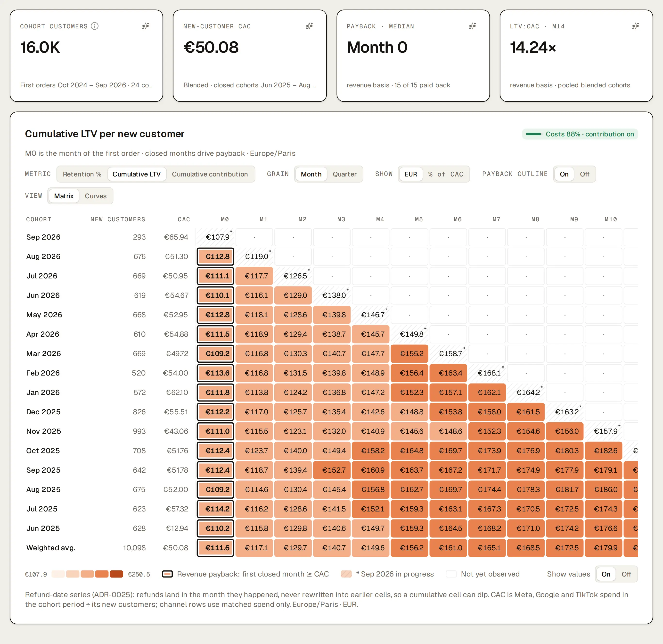Click Mar 2026 M5 cell €155.2
Screen dimensions: 663x644
(x=410, y=354)
